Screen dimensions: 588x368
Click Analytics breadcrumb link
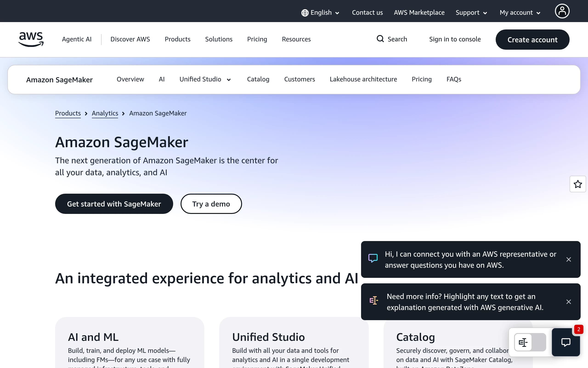pyautogui.click(x=105, y=113)
